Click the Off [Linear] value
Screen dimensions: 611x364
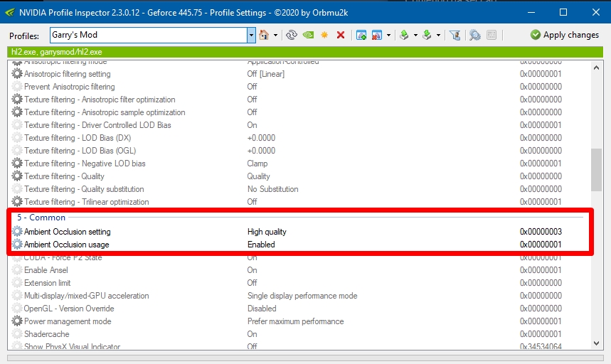(x=266, y=73)
